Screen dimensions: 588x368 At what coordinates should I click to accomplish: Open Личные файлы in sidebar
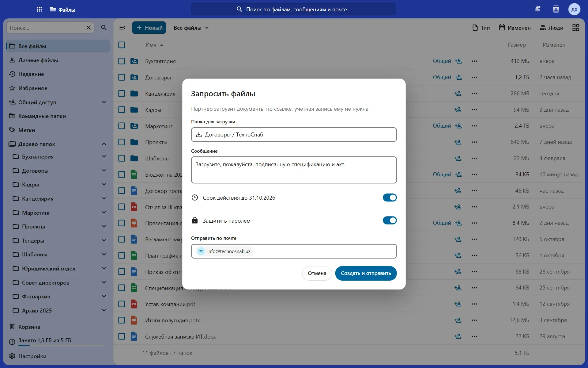[x=58, y=60]
